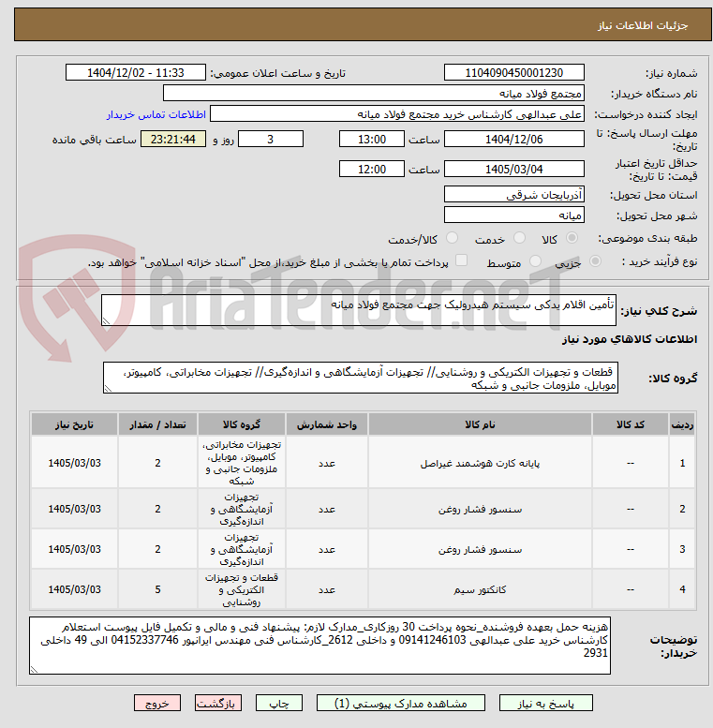The width and height of the screenshot is (713, 728).
Task: Click the countdown timer 23:21:44
Action: 173,139
